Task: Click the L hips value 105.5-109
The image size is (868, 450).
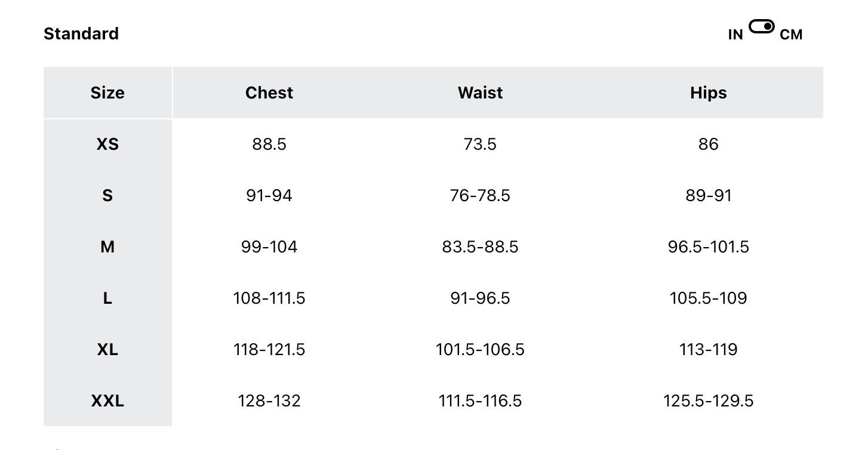Action: (x=708, y=298)
